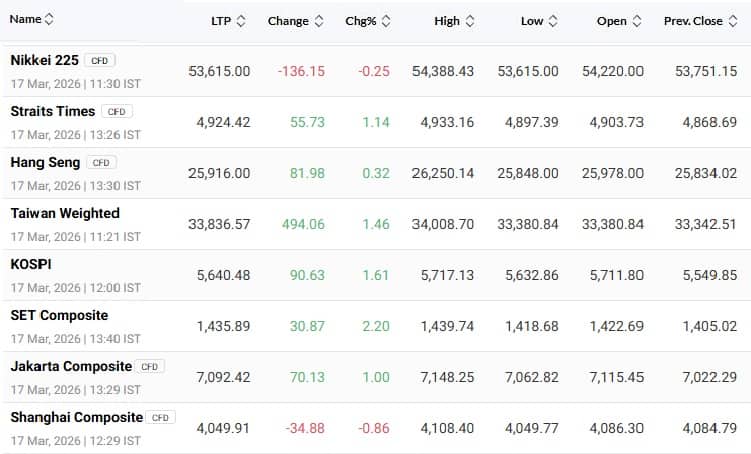Open the Jakarta Composite index link
This screenshot has width=751, height=454.
coord(71,366)
